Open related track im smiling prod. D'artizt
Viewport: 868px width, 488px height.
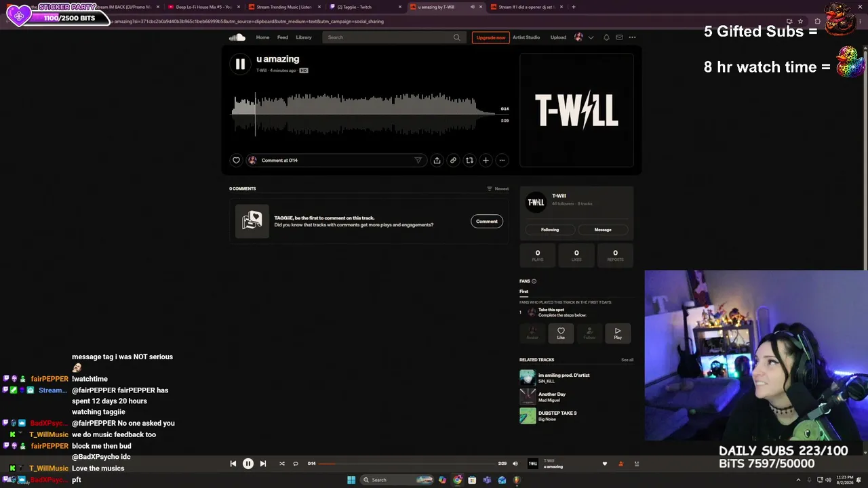coord(564,375)
